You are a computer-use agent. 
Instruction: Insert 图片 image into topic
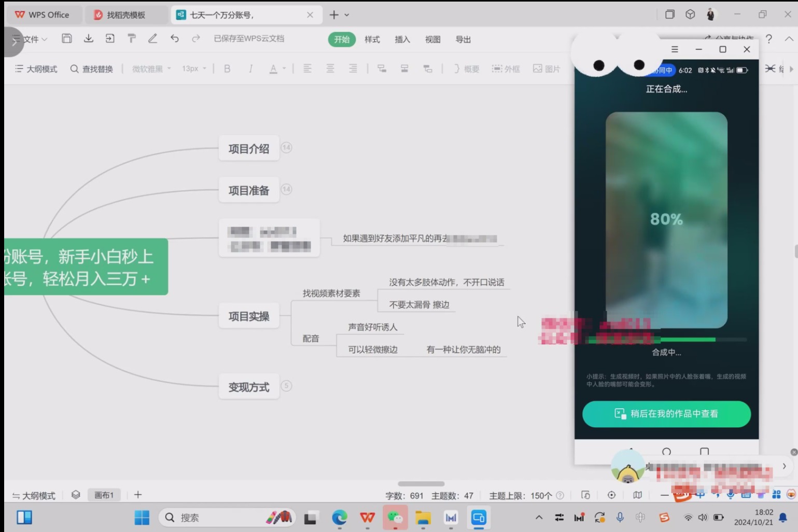[547, 68]
